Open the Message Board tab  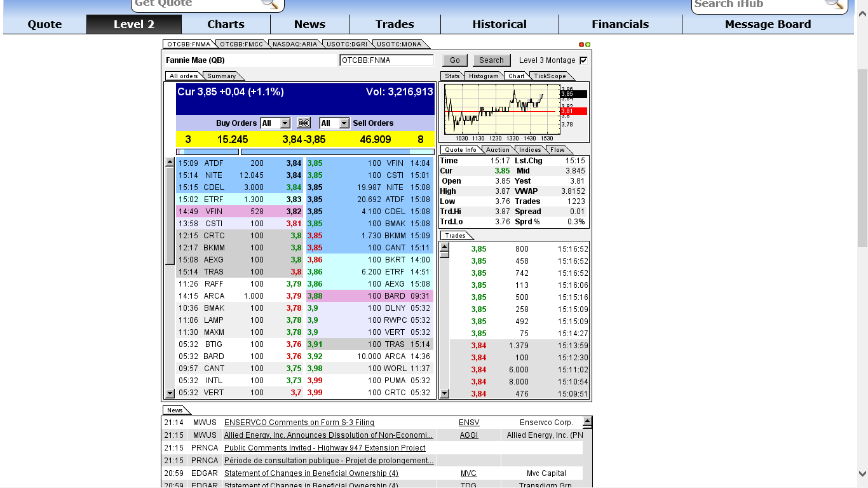click(768, 24)
